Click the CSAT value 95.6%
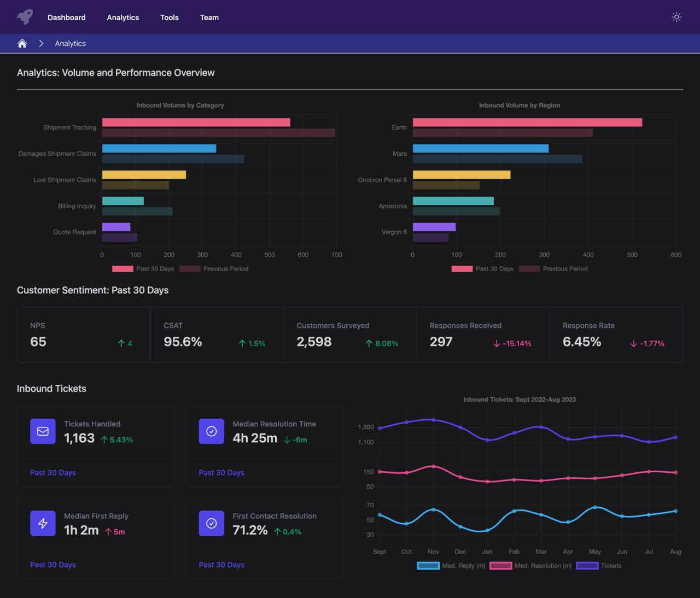 pos(183,342)
